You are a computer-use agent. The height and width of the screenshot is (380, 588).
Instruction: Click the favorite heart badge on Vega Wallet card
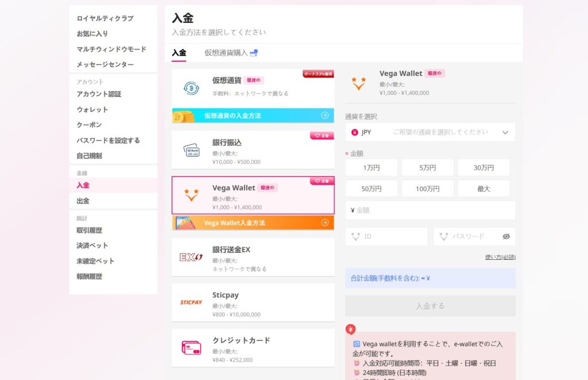click(x=322, y=181)
